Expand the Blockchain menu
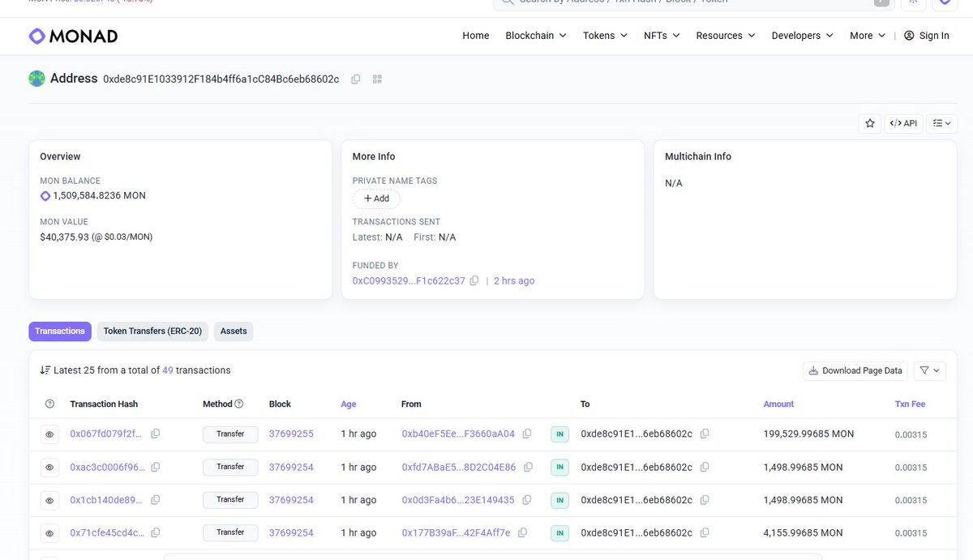 (535, 36)
